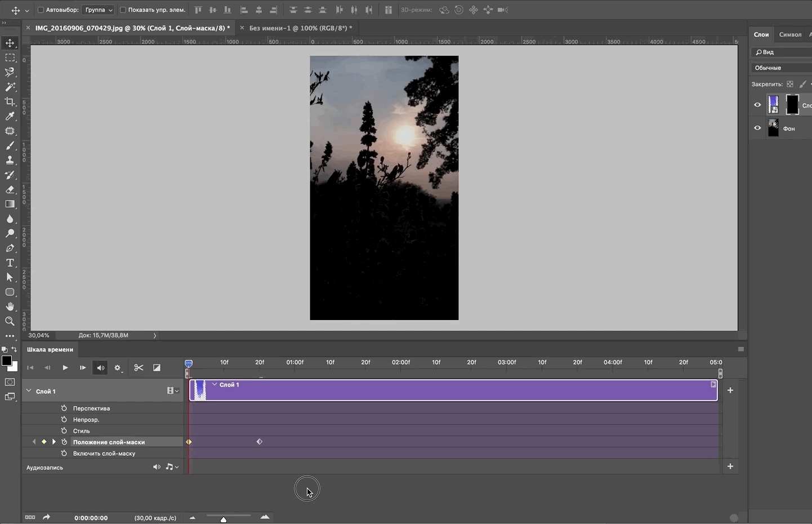Pick the Eyedropper tool
Screen dimensions: 812x524
(x=10, y=117)
